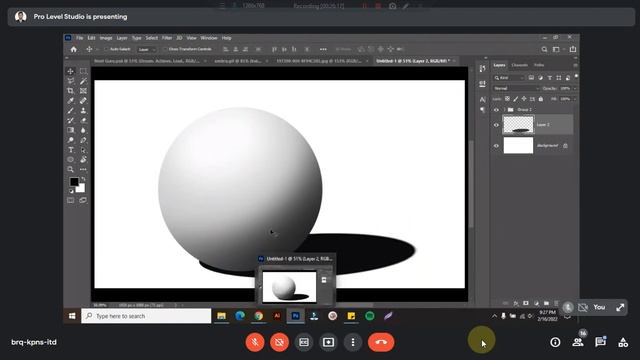Open the workspace switcher dropdown

(558, 49)
